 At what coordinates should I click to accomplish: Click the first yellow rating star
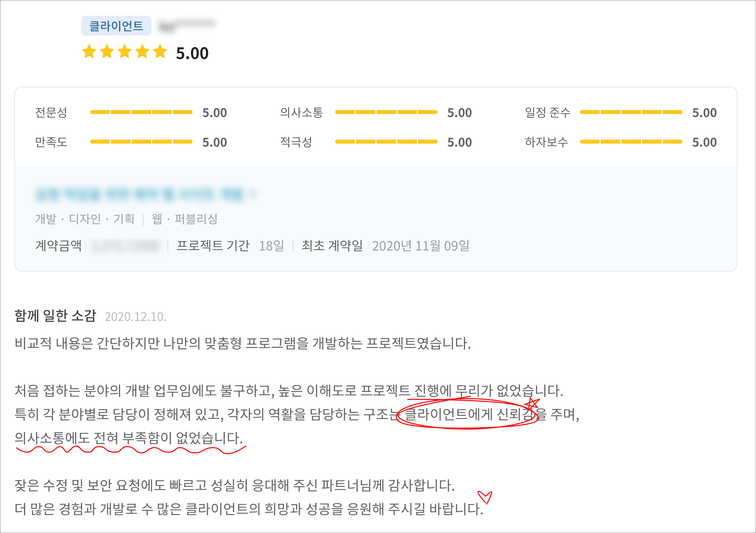pyautogui.click(x=89, y=52)
